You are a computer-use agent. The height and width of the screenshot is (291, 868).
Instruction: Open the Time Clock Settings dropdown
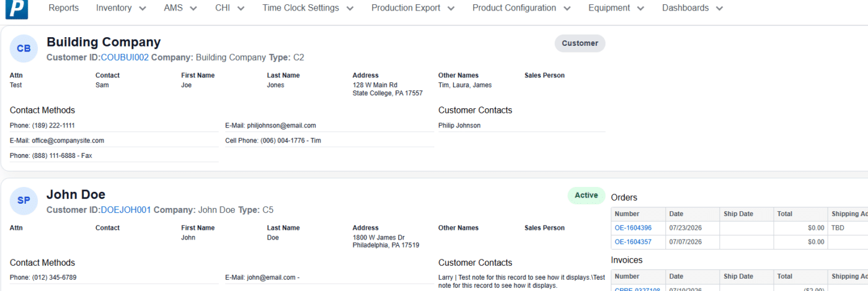click(308, 8)
